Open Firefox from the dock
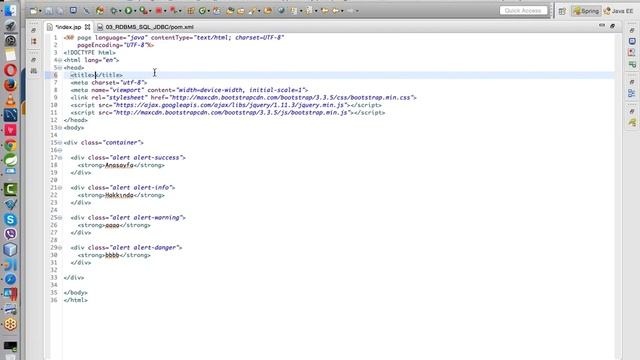Screen dimensions: 640x360 click(10, 85)
